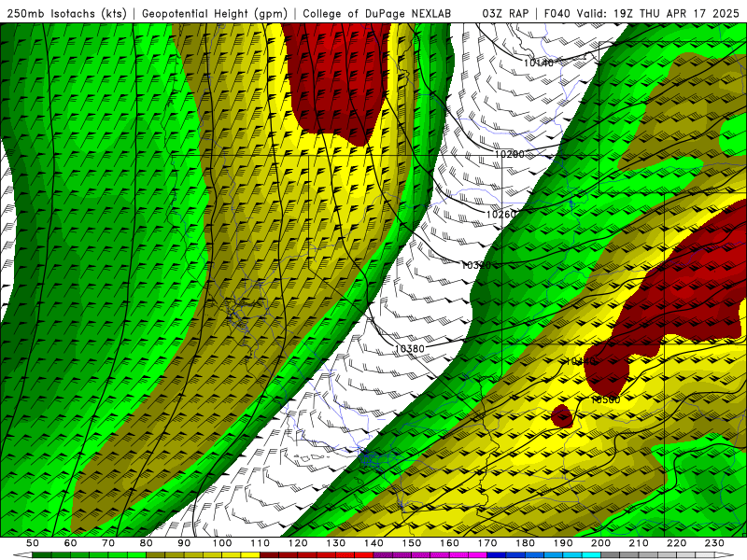Click the 220 value on the color scale
The height and width of the screenshot is (560, 747).
click(x=677, y=543)
